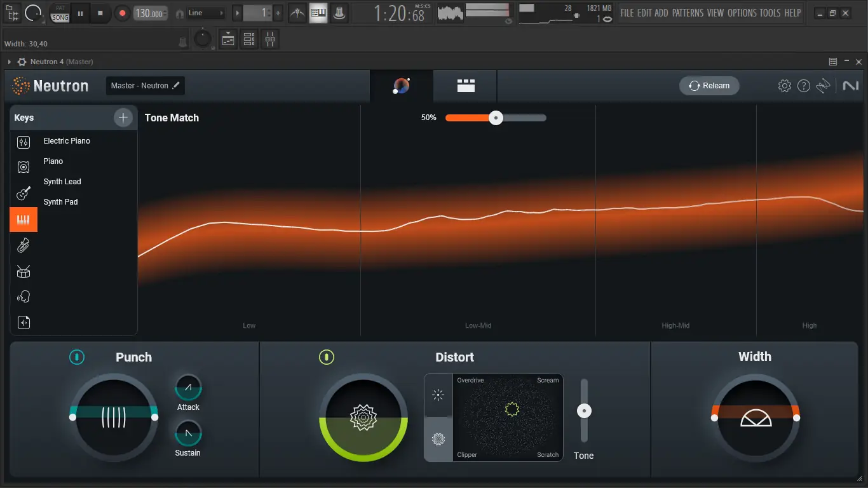Screen dimensions: 868x488
Task: Add a new Keys profile with the plus button
Action: coord(123,118)
